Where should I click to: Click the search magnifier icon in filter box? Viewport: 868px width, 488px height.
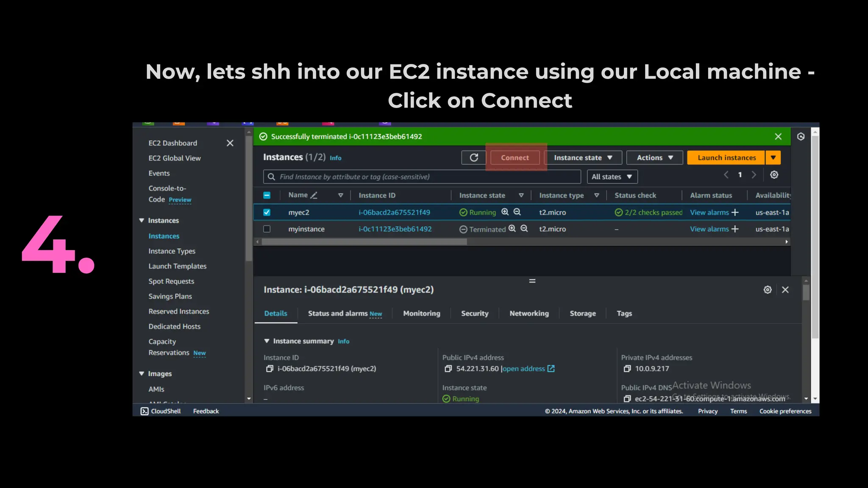point(271,177)
